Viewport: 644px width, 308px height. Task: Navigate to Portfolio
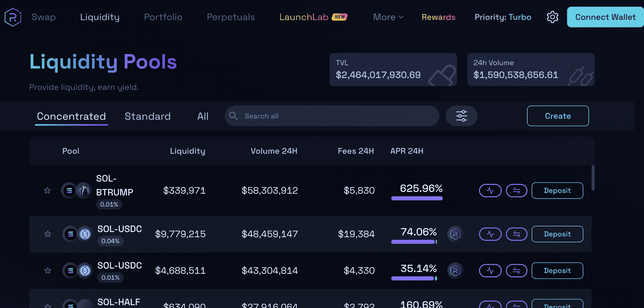coord(163,17)
